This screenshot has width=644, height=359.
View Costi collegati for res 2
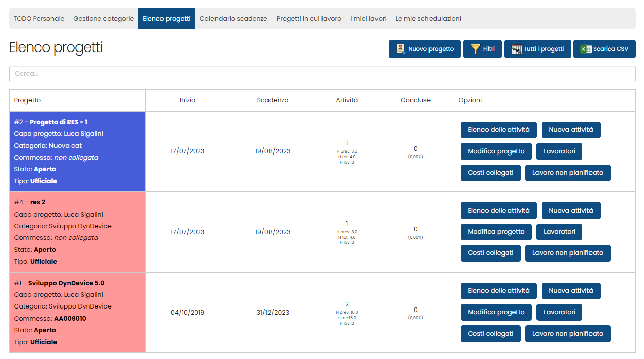(491, 253)
